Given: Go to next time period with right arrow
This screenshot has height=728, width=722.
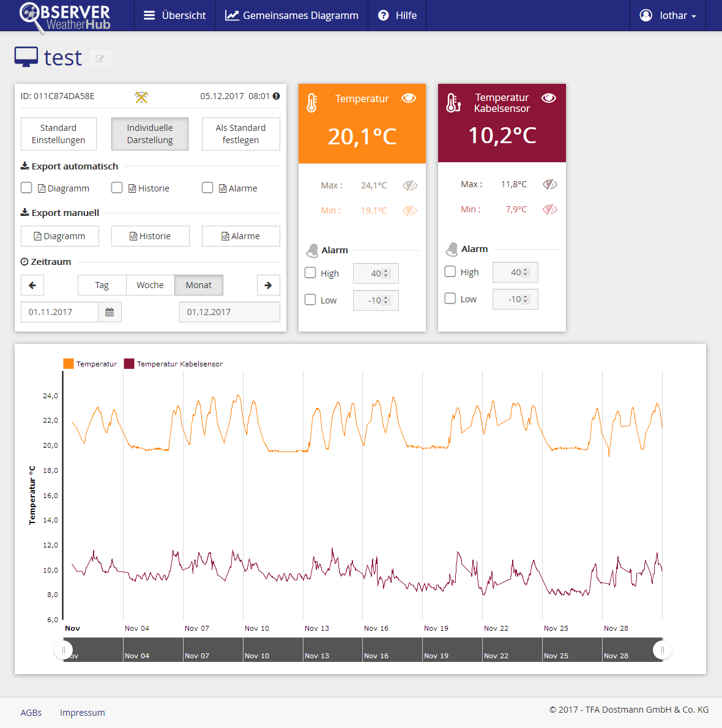Looking at the screenshot, I should tap(268, 285).
